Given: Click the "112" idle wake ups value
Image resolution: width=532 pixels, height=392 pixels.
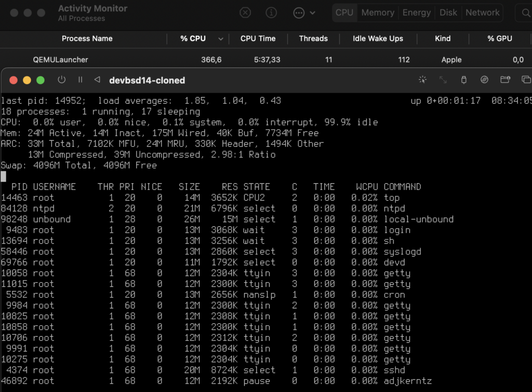Looking at the screenshot, I should (404, 60).
